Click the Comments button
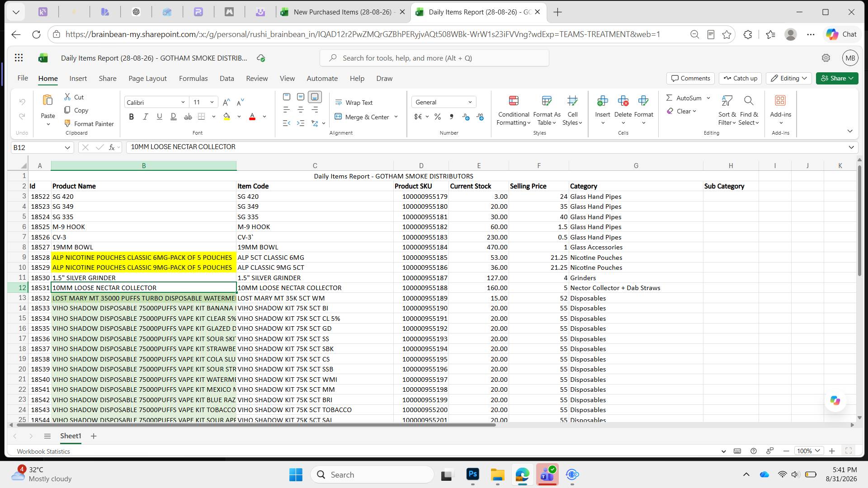Screen dimensions: 868x488 click(690, 78)
